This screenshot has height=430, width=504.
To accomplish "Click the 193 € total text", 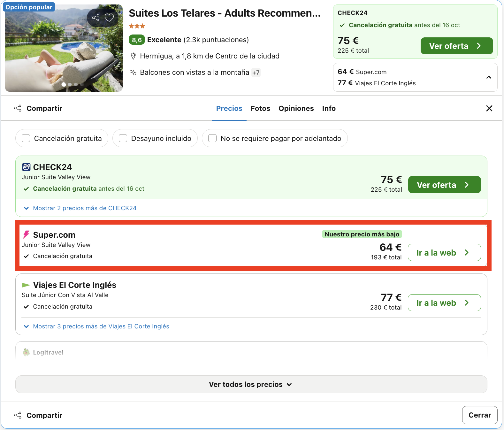I will tap(386, 257).
